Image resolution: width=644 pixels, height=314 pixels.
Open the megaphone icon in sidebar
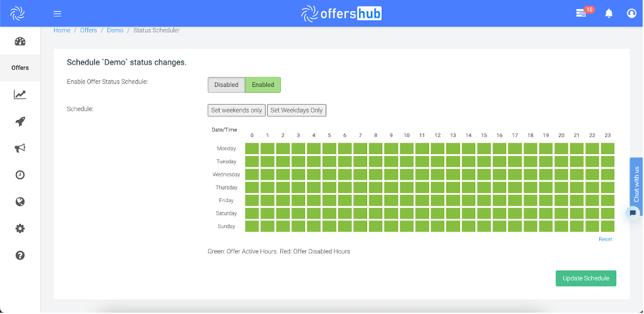20,148
